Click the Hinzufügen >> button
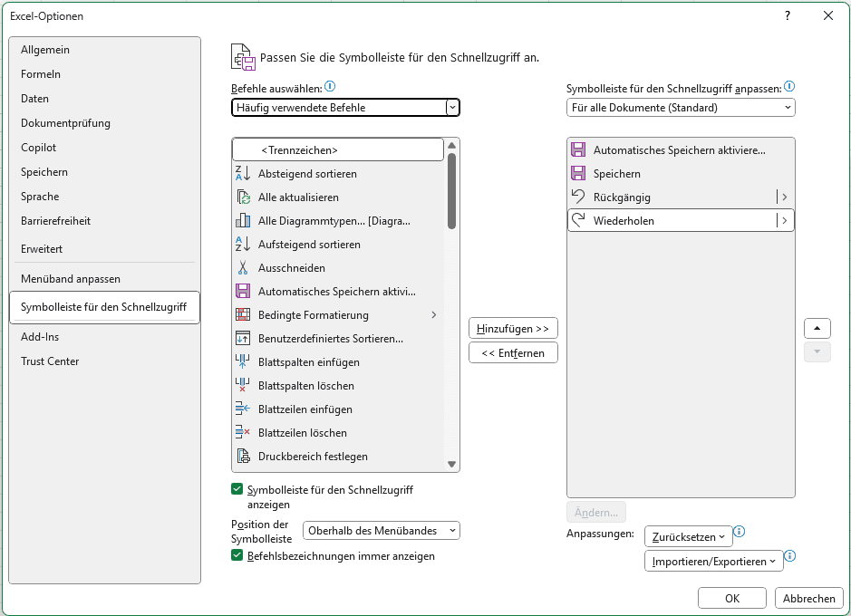 point(513,328)
